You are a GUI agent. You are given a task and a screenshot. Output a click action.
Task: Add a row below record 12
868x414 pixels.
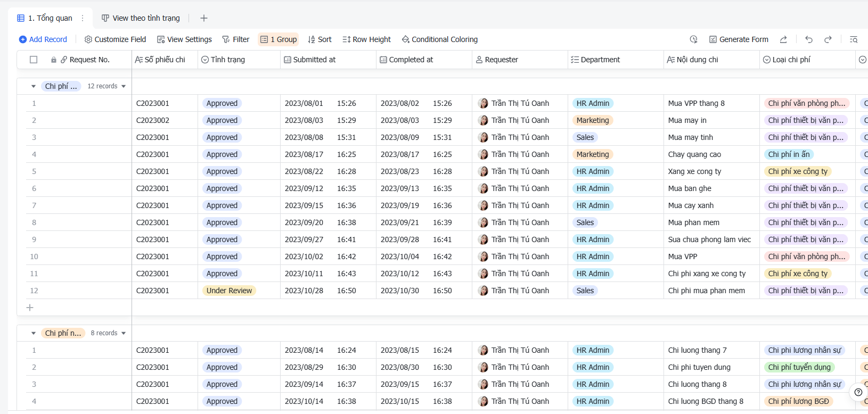pyautogui.click(x=30, y=308)
